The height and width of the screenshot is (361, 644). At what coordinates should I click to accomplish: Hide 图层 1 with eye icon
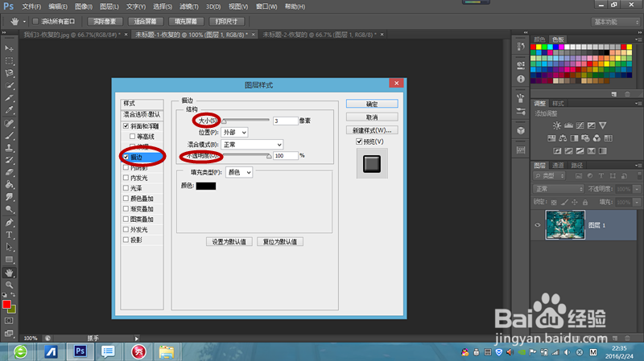pos(538,225)
